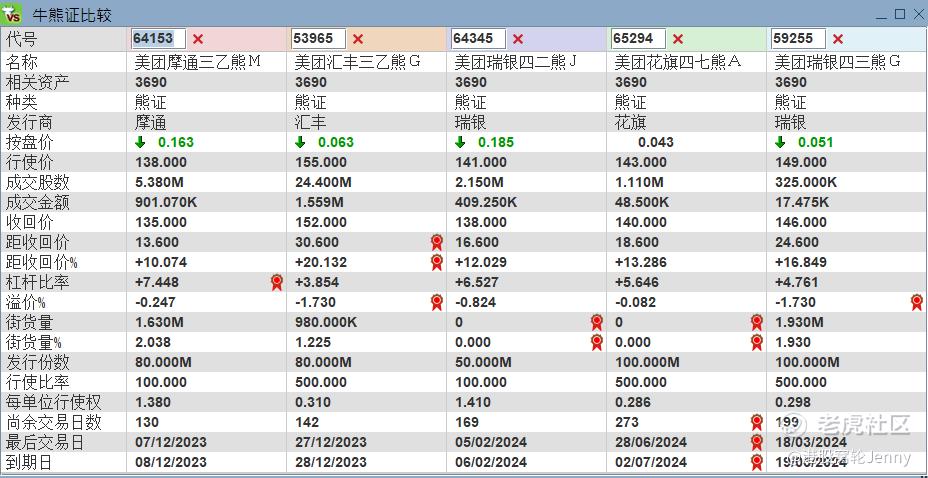Click the 杠杆比率 row label
Viewport: 928px width, 478px height.
pos(37,282)
